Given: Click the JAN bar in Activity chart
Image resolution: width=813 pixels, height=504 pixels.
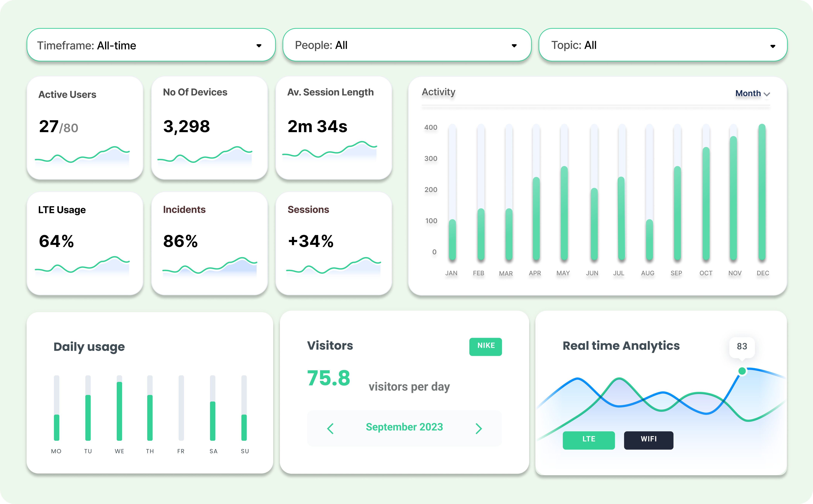Looking at the screenshot, I should tap(452, 239).
